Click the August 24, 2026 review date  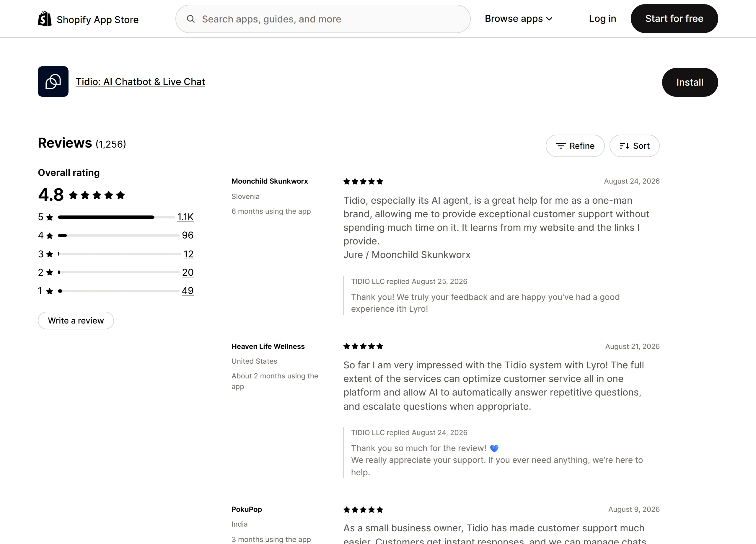(632, 181)
